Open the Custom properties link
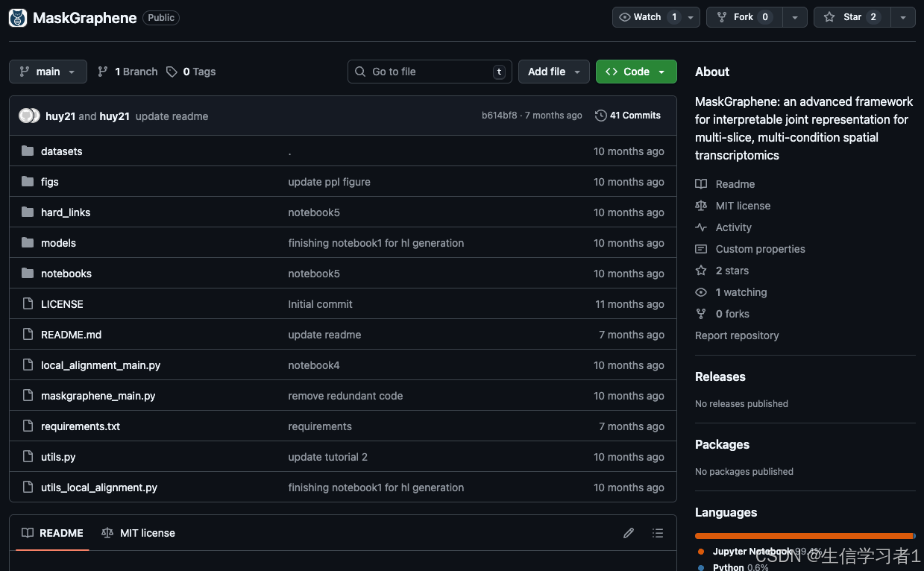 coord(761,249)
